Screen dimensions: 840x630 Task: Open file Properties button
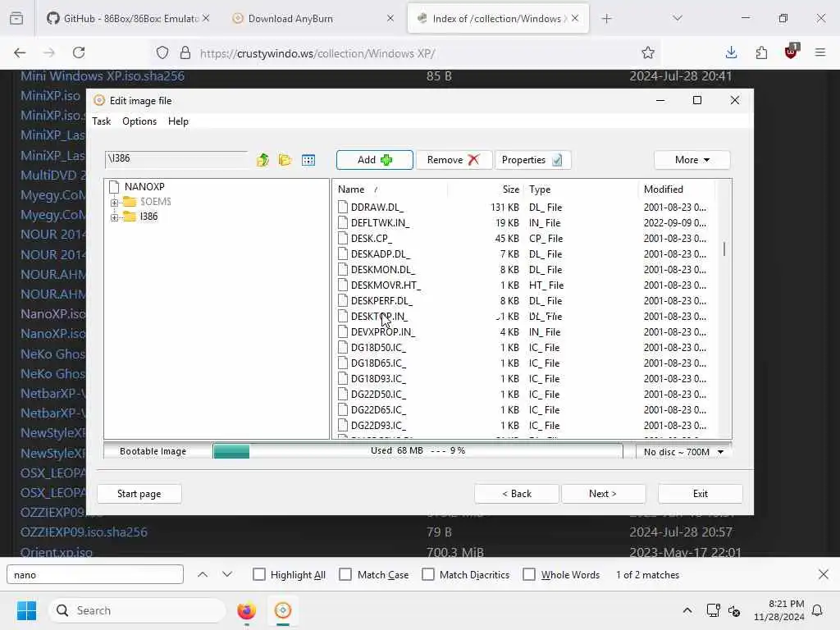click(532, 160)
